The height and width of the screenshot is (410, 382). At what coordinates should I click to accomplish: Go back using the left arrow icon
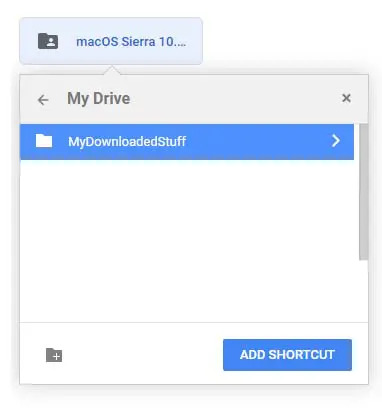pyautogui.click(x=43, y=100)
